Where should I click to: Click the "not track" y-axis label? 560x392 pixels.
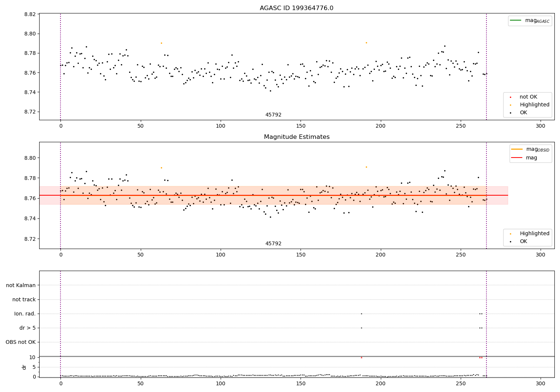[x=24, y=299]
